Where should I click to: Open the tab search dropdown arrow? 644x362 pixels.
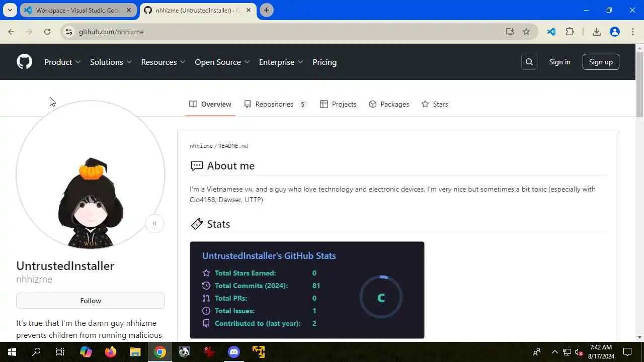click(x=10, y=10)
